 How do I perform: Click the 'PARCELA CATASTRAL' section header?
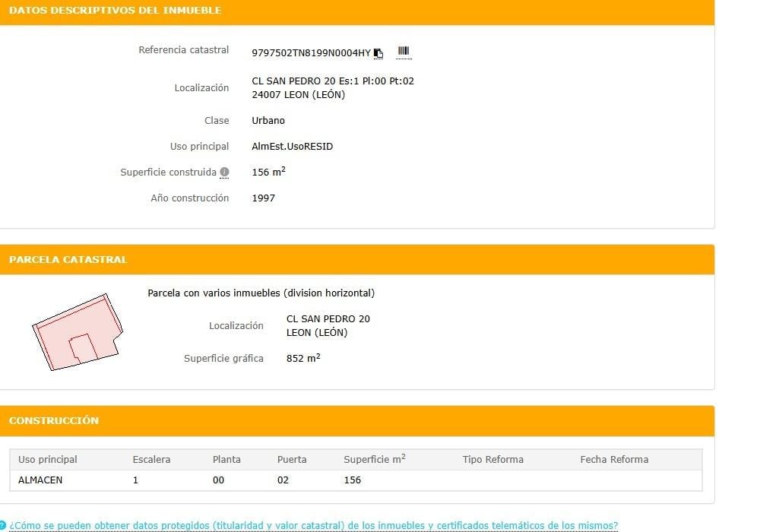68,259
